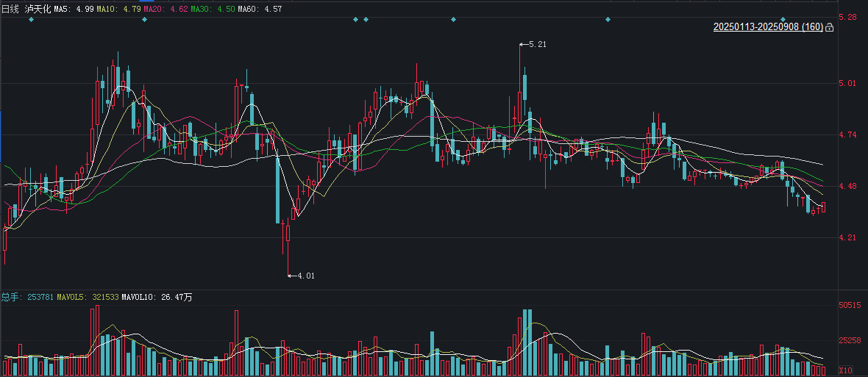Select the green MA30 indicator label
This screenshot has height=377, width=868.
click(213, 8)
